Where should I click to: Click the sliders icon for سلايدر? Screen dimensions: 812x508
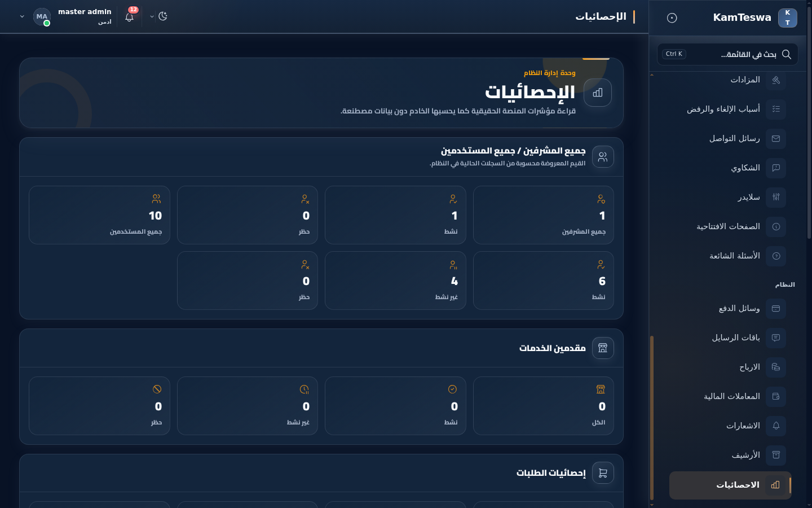pos(776,197)
